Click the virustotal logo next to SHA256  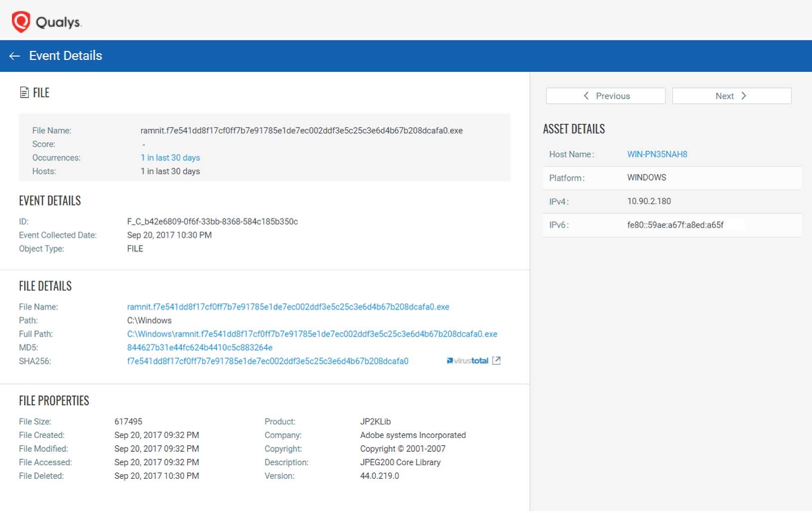coord(467,361)
